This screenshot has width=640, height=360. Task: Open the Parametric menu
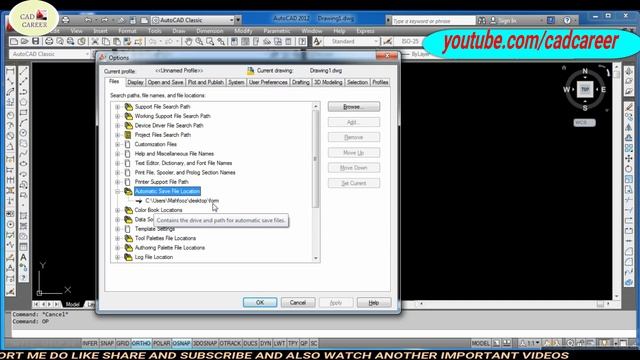(277, 31)
